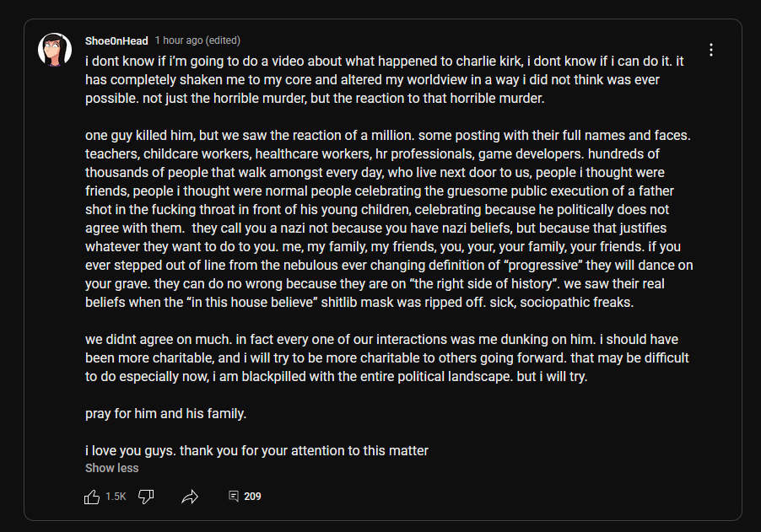This screenshot has height=532, width=761.
Task: Like the ShoeOnHead post with thumbs up
Action: click(x=92, y=497)
